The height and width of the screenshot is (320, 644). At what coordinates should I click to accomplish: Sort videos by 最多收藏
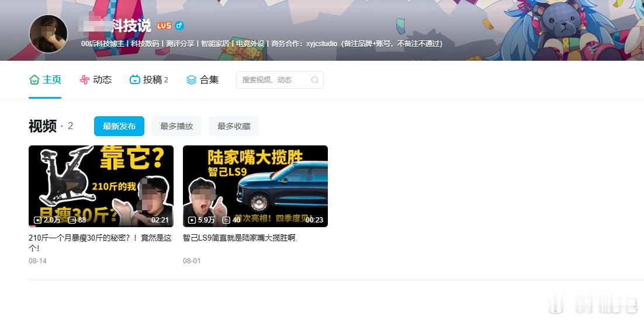point(234,126)
